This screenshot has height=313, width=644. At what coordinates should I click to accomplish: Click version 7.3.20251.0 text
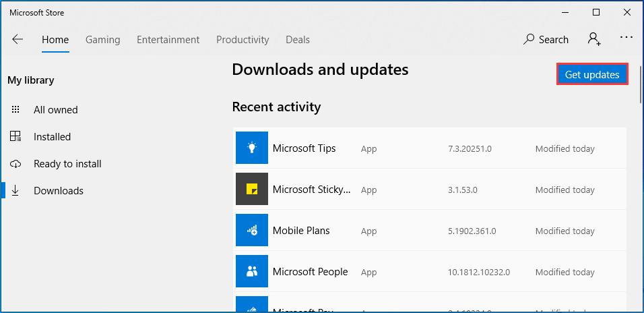pyautogui.click(x=470, y=149)
